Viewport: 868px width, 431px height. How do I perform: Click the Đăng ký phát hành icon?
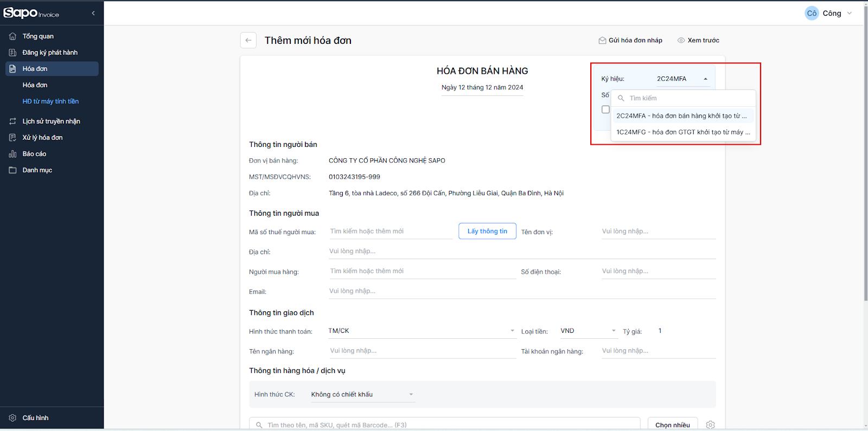coord(12,53)
